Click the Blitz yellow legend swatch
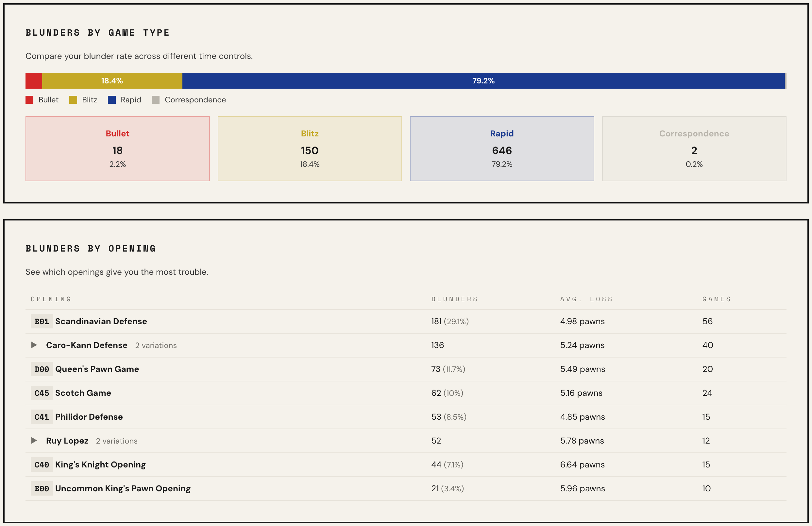812x526 pixels. tap(73, 100)
